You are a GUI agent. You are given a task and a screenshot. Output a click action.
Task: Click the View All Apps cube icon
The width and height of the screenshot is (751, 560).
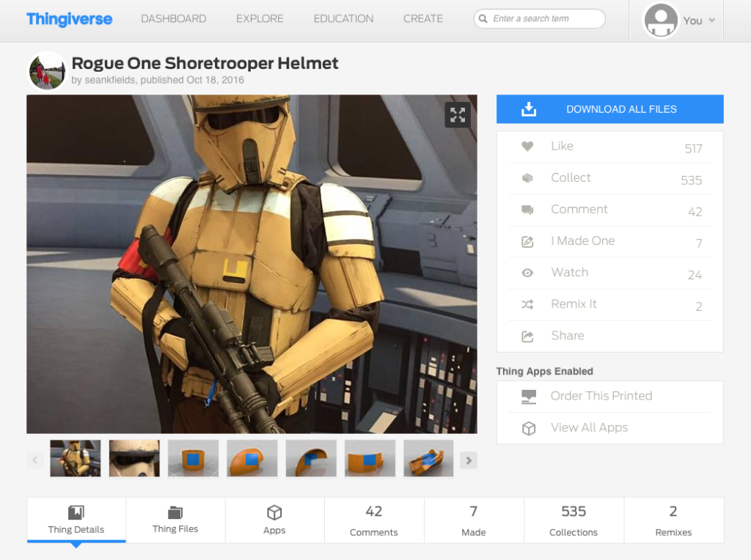[529, 428]
